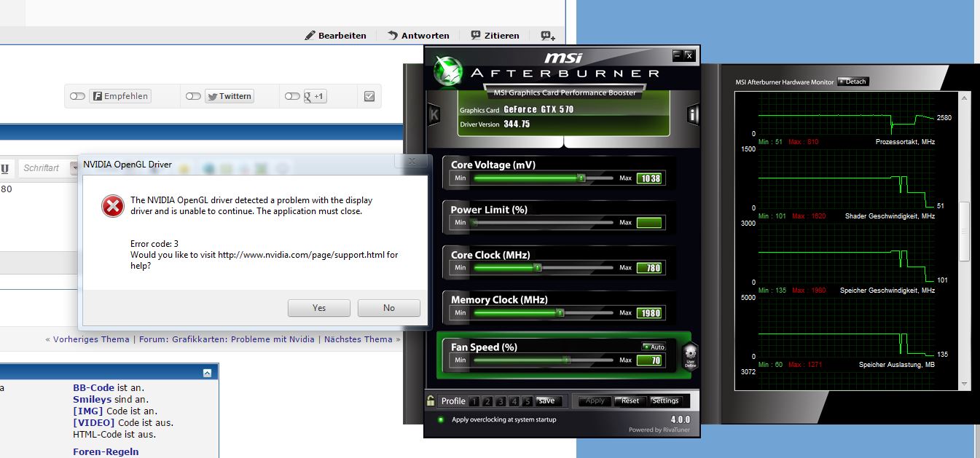Enable the Empfehlen Facebook toggle

point(77,96)
